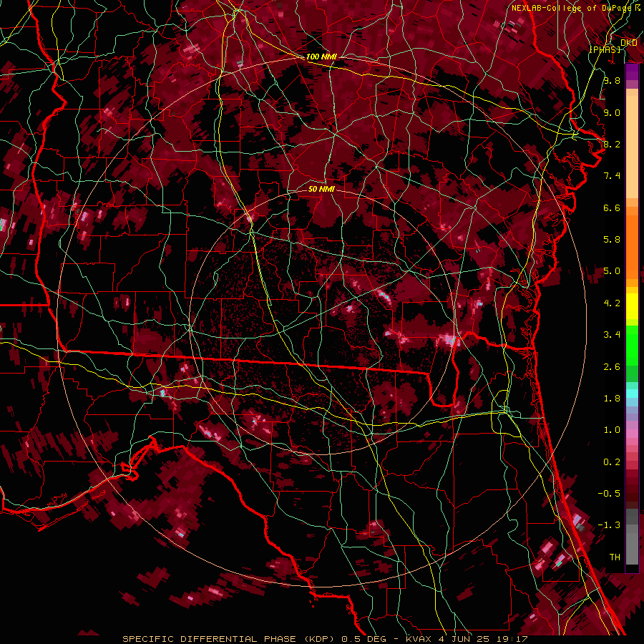Click the 4.2 scale value
This screenshot has height=644, width=644.
coord(612,303)
